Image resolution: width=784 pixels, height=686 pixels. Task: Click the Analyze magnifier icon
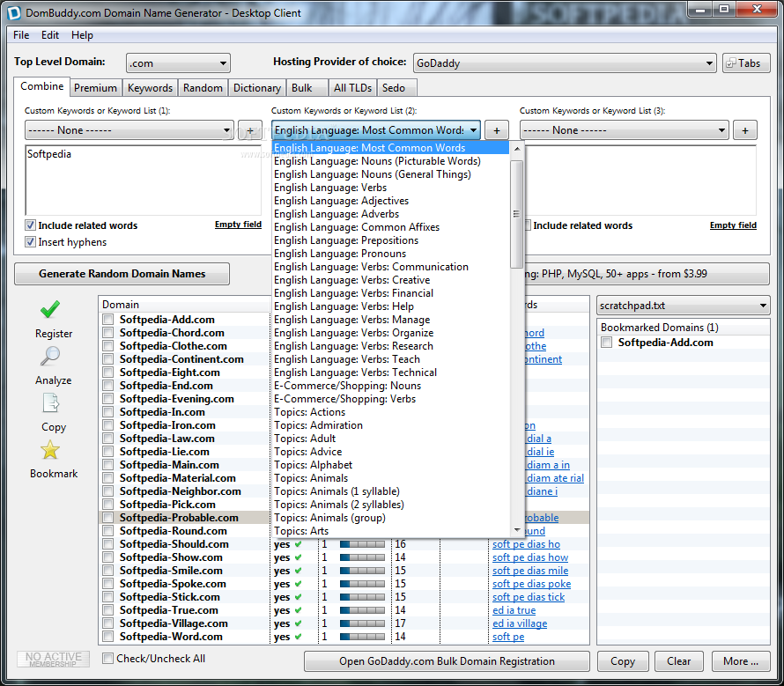[50, 356]
